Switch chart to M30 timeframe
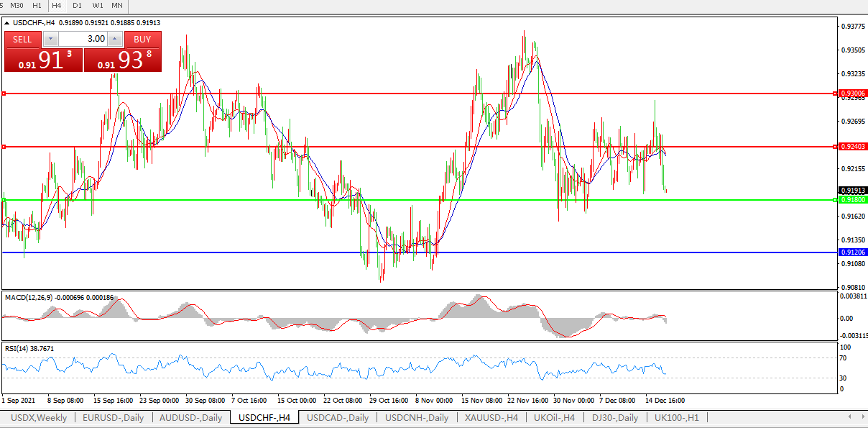 coord(17,5)
